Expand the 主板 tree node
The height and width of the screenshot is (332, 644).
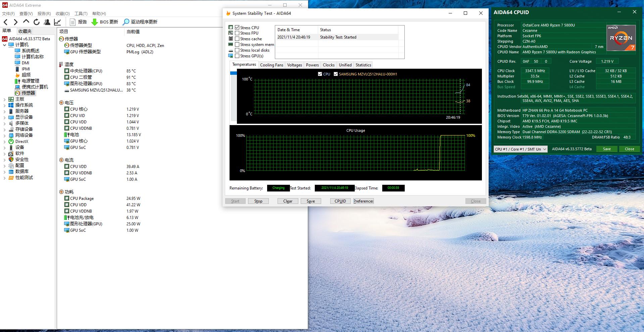(x=4, y=99)
